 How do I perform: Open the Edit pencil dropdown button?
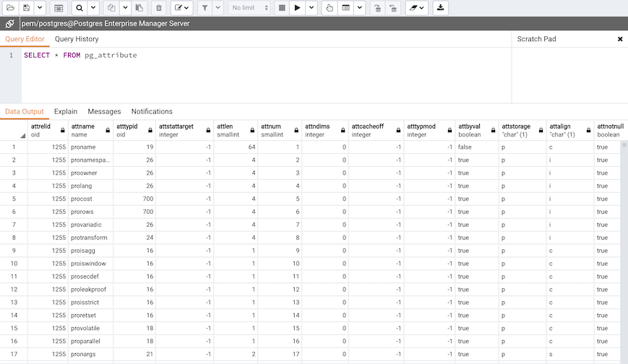[x=182, y=8]
